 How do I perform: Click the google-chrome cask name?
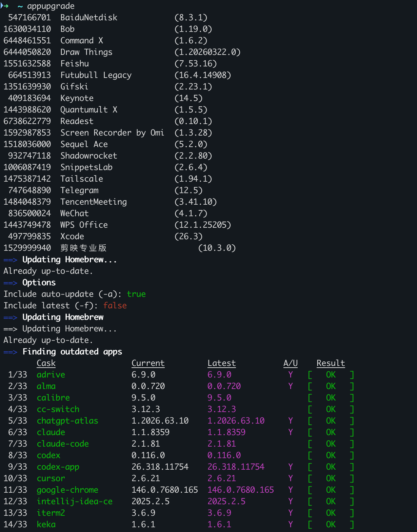(x=67, y=490)
